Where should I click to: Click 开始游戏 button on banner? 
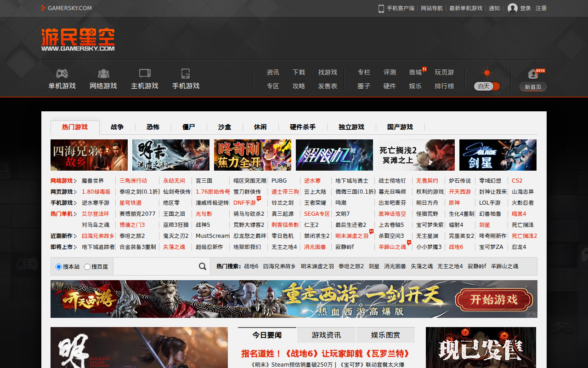pyautogui.click(x=494, y=300)
